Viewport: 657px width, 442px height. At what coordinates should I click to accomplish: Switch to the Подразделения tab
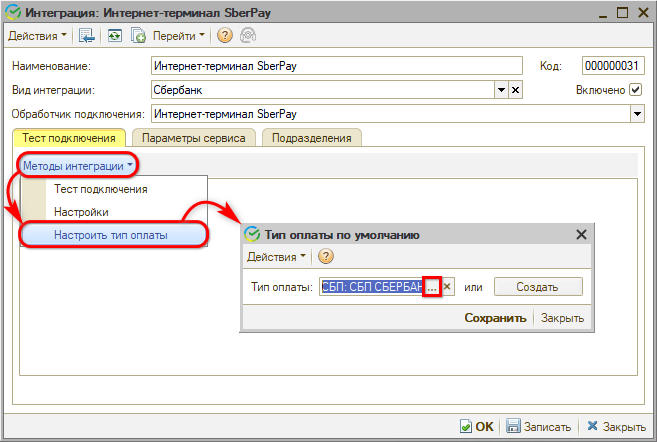tap(312, 138)
